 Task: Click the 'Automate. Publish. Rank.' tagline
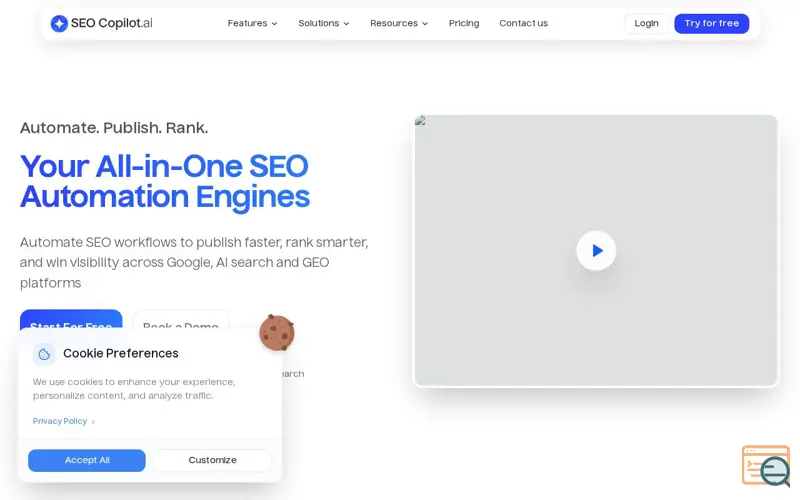click(x=114, y=128)
